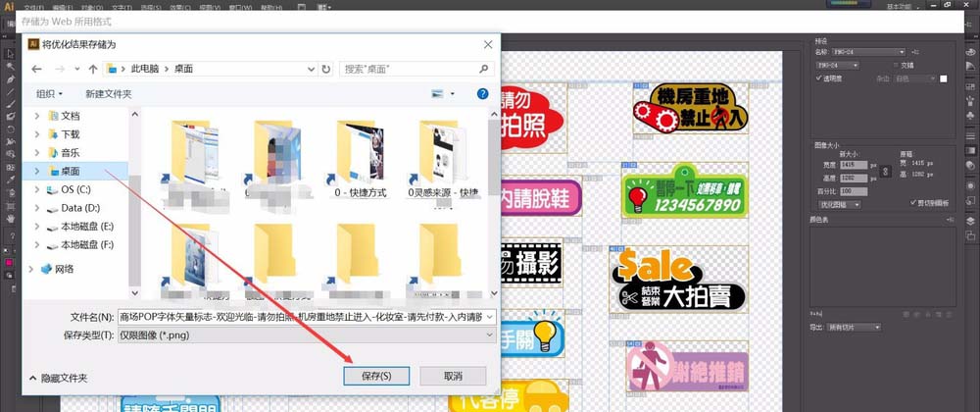
Task: Open the 对象(O) menu
Action: (x=92, y=8)
